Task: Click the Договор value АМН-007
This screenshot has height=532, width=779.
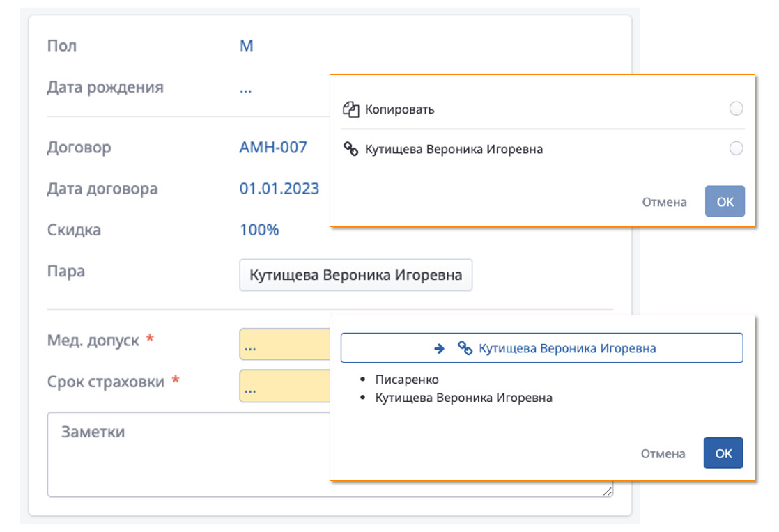Action: (273, 148)
